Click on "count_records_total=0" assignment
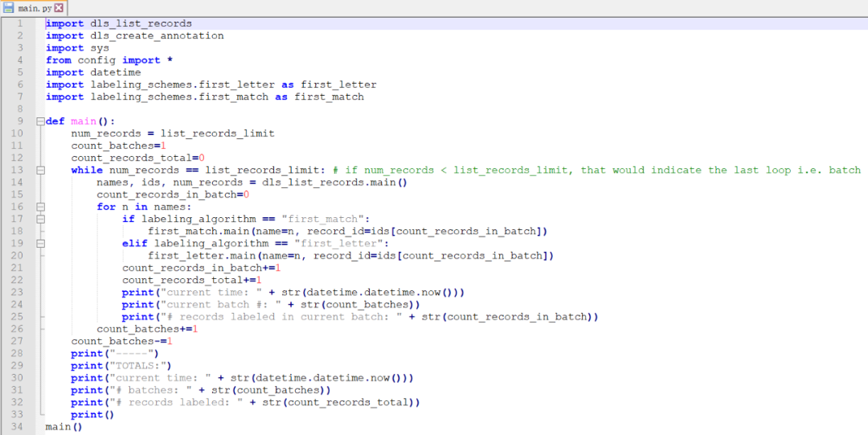868x435 pixels. point(138,158)
